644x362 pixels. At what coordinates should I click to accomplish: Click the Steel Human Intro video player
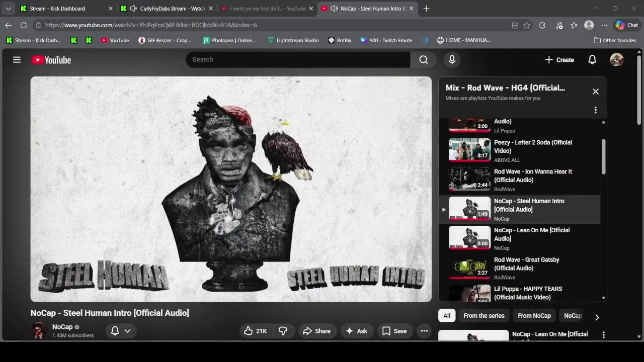(x=231, y=189)
